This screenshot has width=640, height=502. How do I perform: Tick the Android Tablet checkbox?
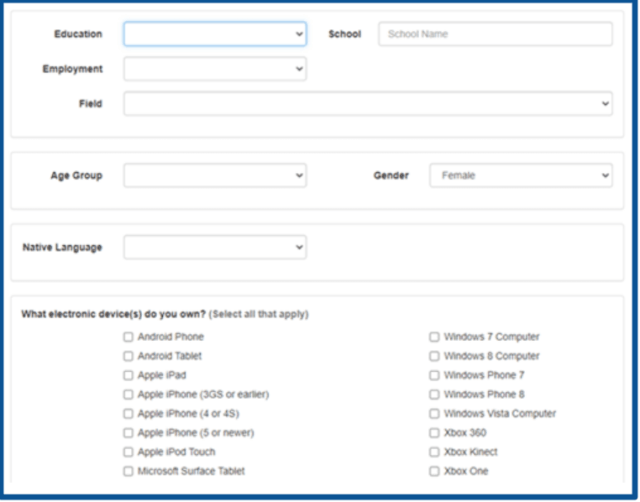[x=128, y=356]
